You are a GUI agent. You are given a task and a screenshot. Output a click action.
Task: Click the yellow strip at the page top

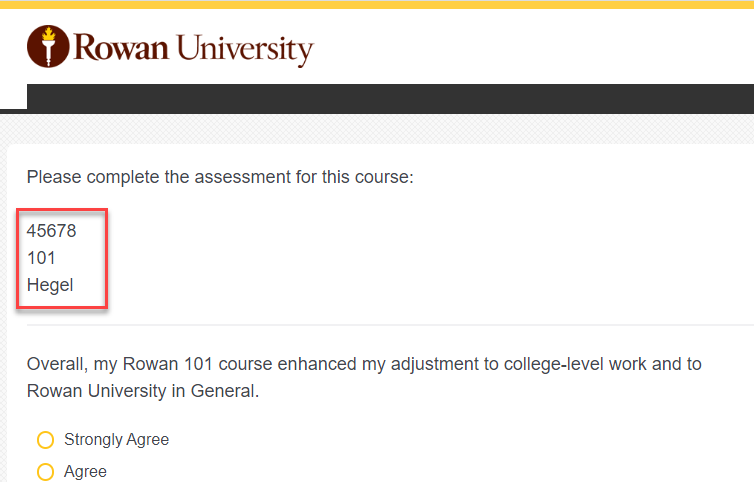[377, 4]
